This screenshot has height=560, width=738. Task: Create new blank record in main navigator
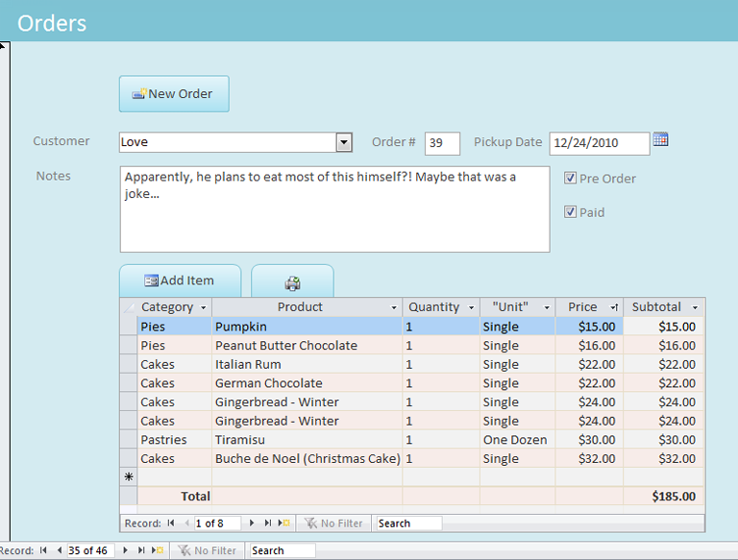158,550
